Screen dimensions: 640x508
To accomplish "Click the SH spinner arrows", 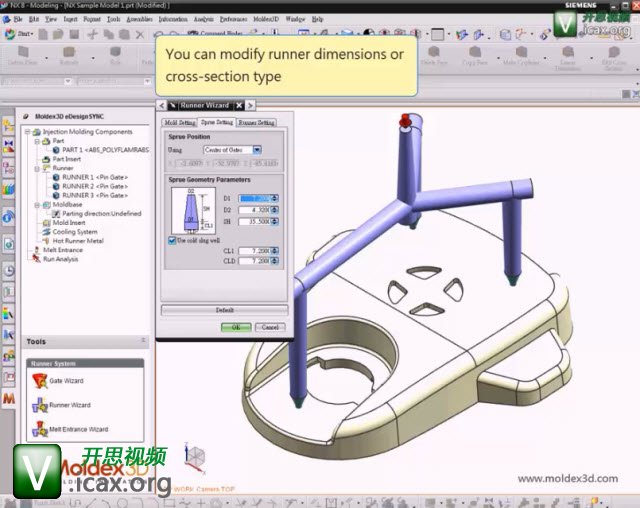I will pyautogui.click(x=275, y=222).
